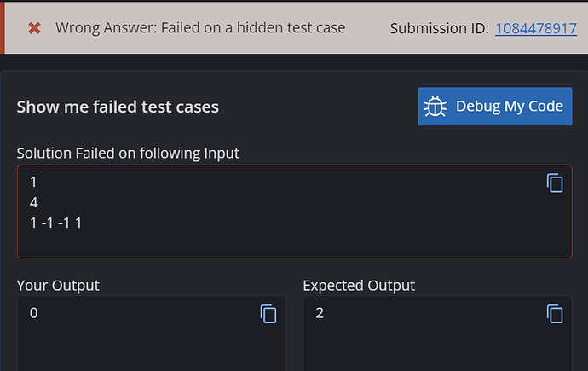
Task: Copy Expected Output using copy icon
Action: tap(555, 314)
